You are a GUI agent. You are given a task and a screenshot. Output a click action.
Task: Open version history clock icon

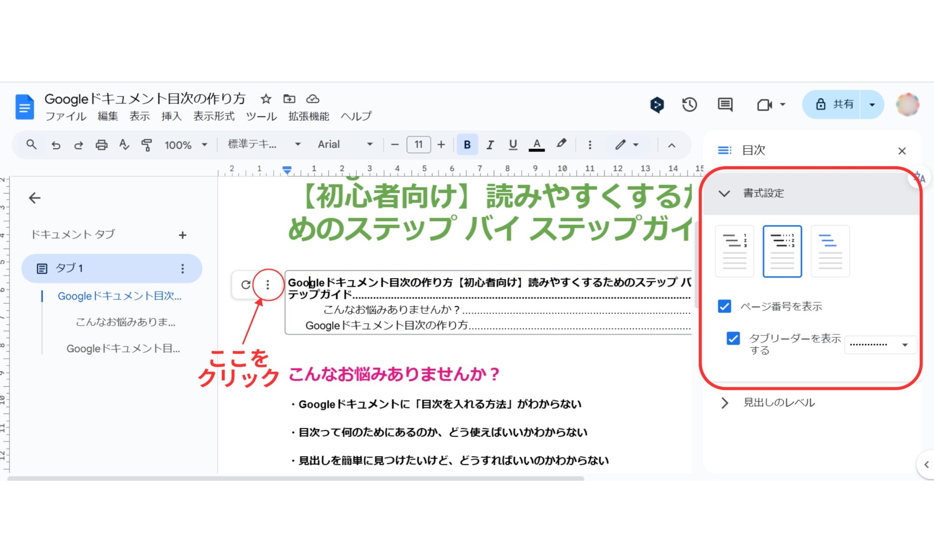tap(689, 105)
